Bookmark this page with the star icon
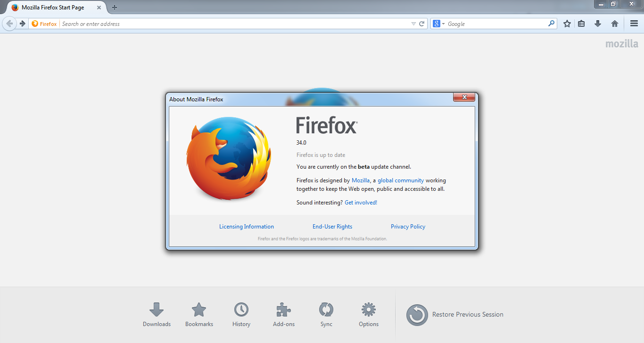Screen dimensions: 644x343 567,24
